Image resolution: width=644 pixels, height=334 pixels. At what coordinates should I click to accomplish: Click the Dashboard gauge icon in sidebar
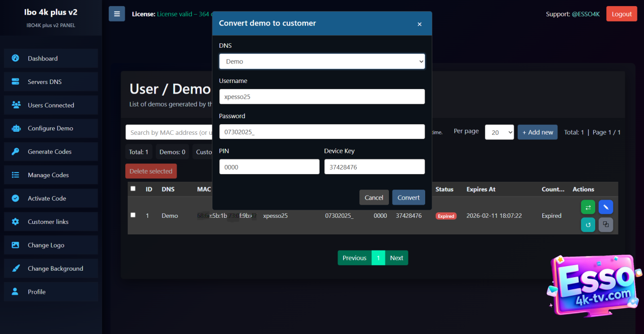click(x=16, y=58)
